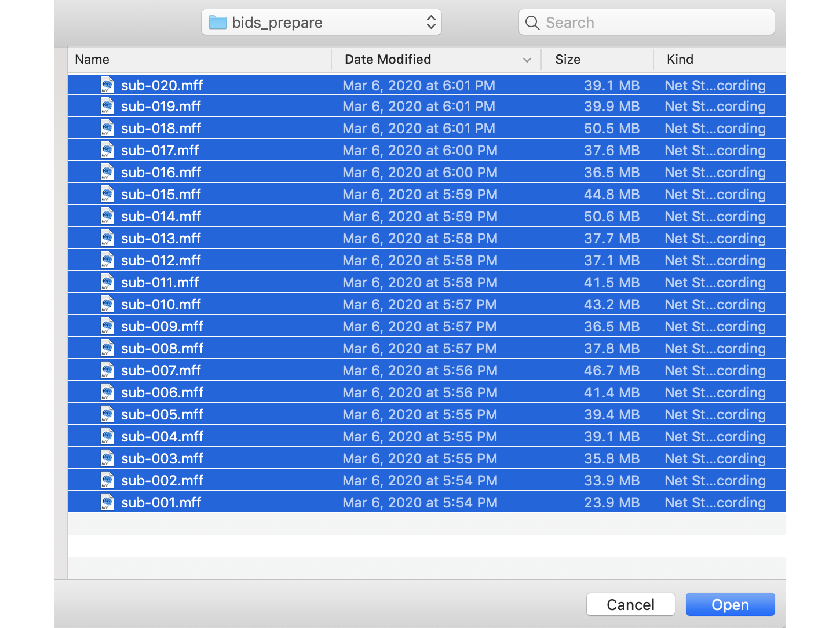
Task: Click the icon next to sub-008.mff
Action: (107, 349)
